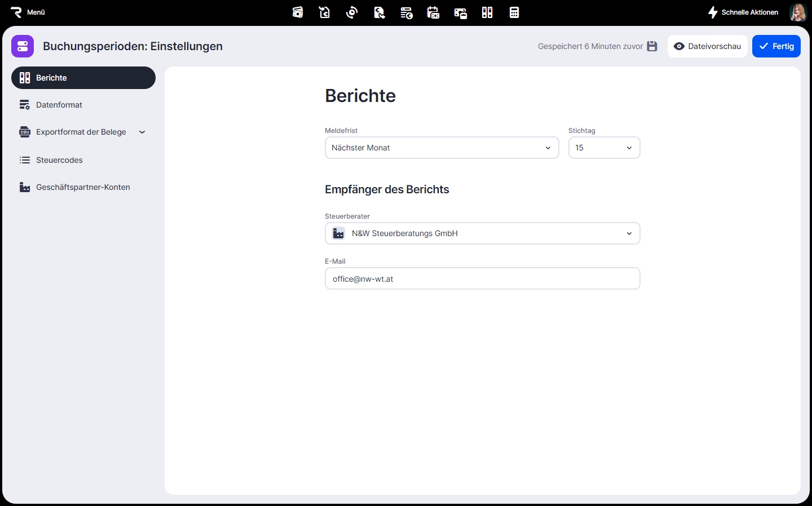Open the recurring clock cycle icon
This screenshot has height=506, width=812.
pos(352,12)
